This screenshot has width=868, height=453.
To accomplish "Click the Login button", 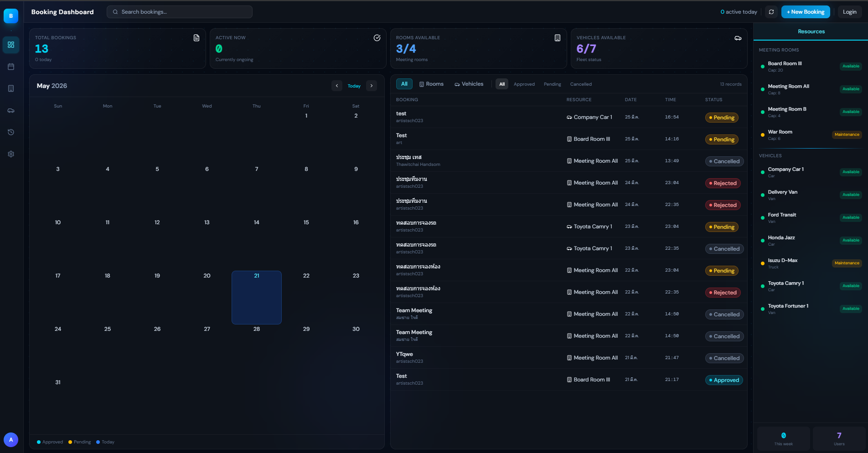I will pyautogui.click(x=850, y=12).
